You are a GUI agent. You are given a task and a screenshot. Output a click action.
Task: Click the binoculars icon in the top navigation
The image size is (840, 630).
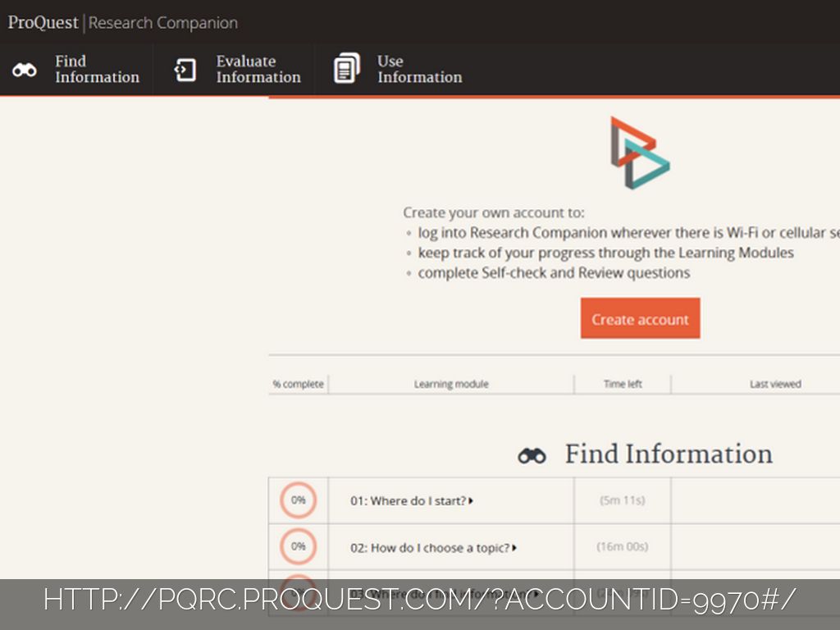coord(25,71)
